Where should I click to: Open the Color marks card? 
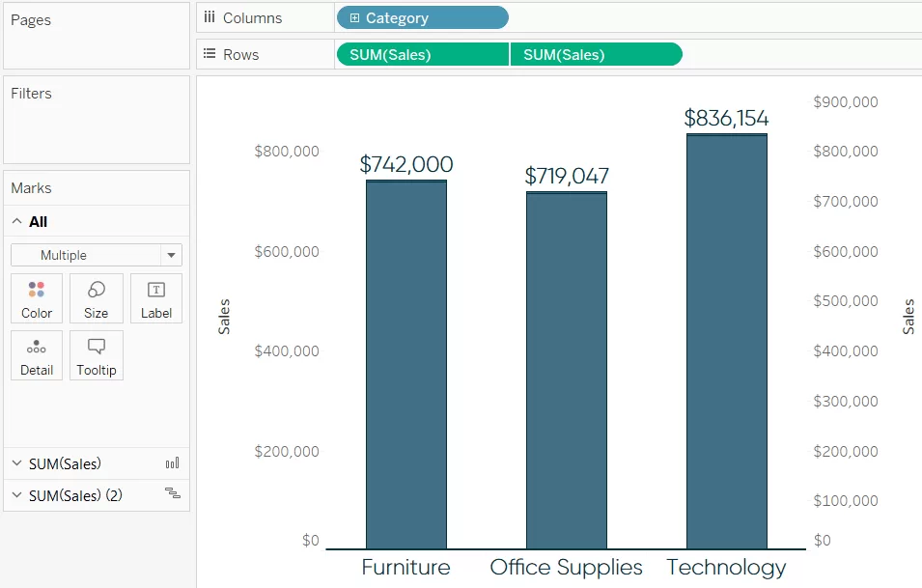[37, 297]
